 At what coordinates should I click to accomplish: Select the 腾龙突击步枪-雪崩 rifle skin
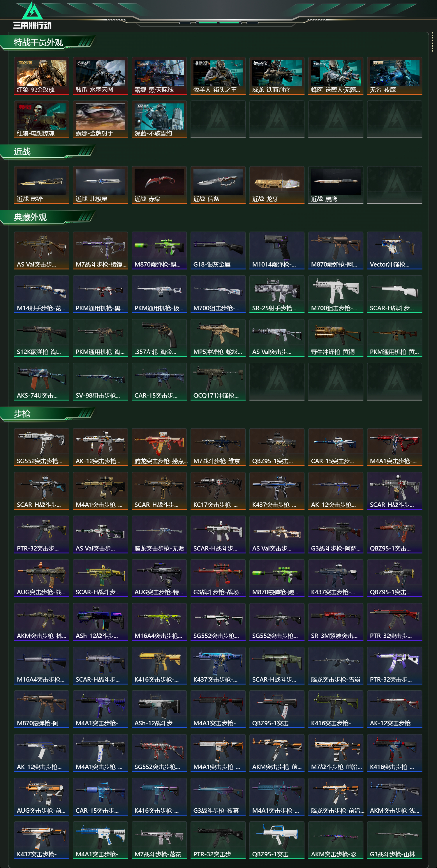[336, 666]
